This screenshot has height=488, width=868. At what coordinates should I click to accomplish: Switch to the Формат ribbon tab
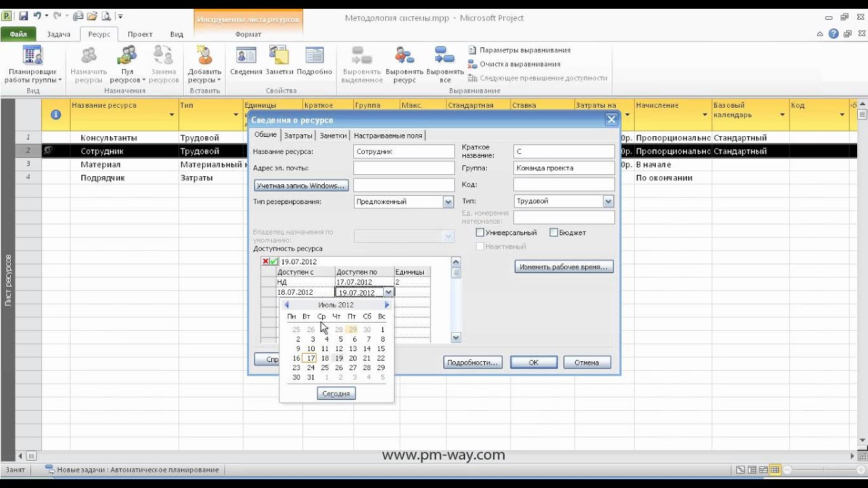(248, 34)
